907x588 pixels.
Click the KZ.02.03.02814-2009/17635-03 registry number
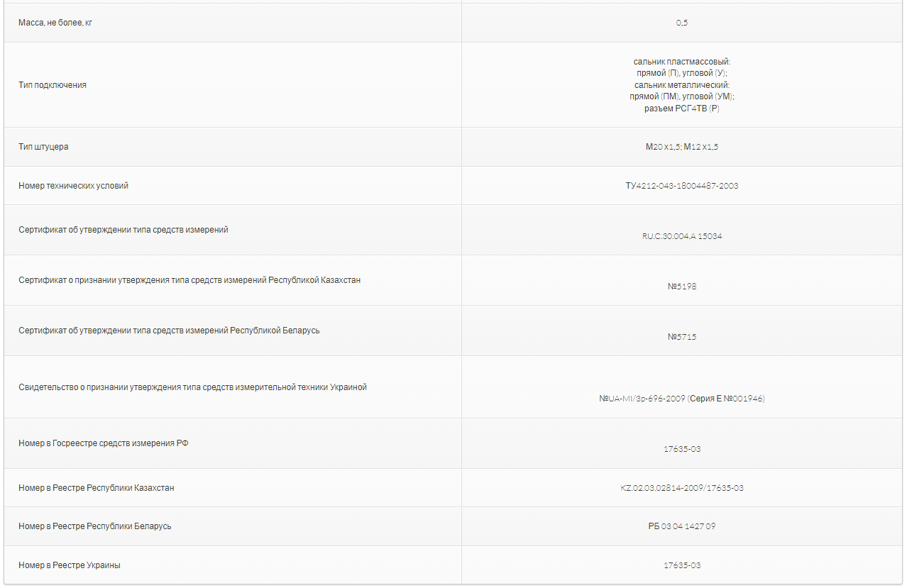point(681,488)
